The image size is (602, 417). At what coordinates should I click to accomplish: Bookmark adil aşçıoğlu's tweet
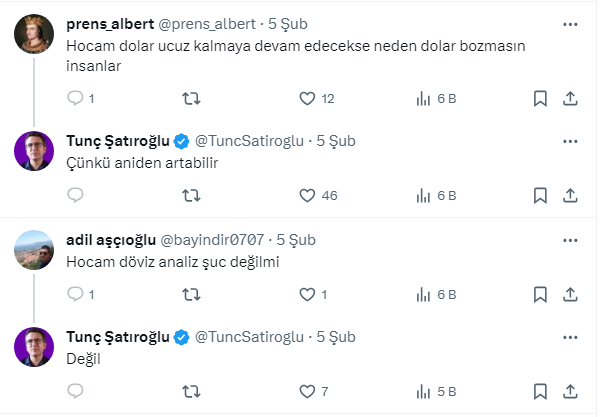(x=540, y=294)
